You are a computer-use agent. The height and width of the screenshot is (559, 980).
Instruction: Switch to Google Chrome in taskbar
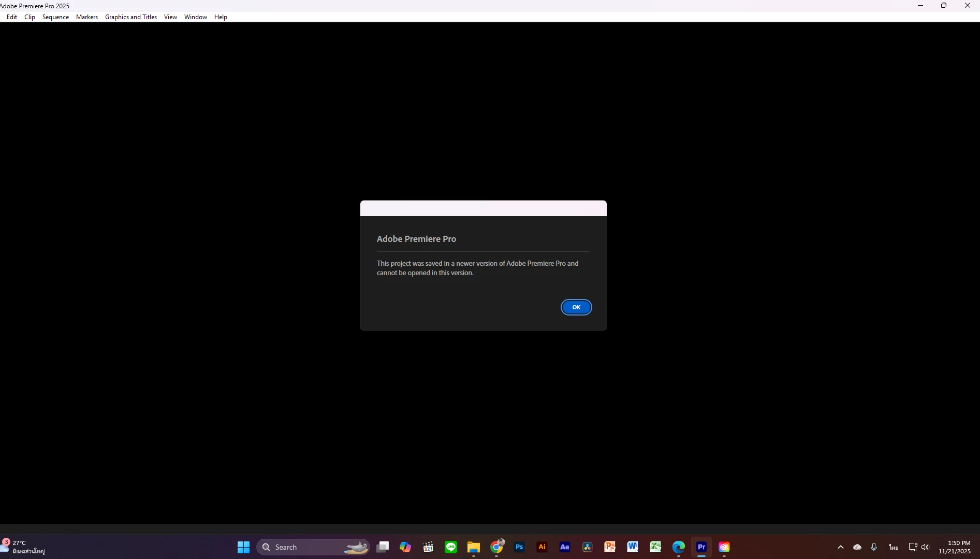click(496, 547)
